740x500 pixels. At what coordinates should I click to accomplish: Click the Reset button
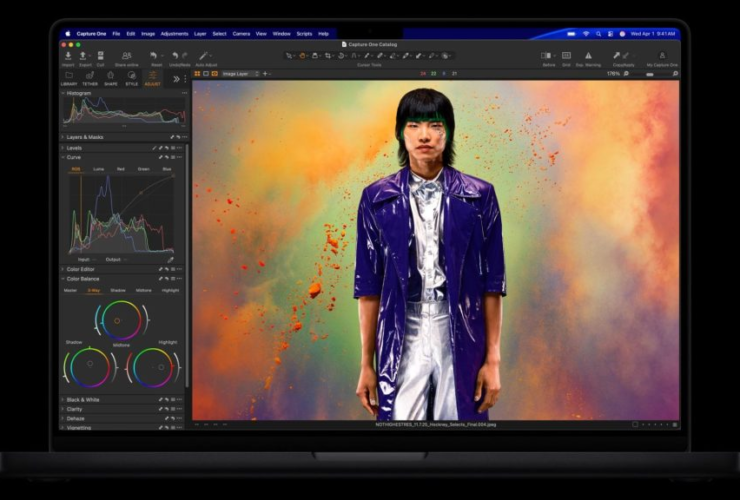click(x=156, y=57)
